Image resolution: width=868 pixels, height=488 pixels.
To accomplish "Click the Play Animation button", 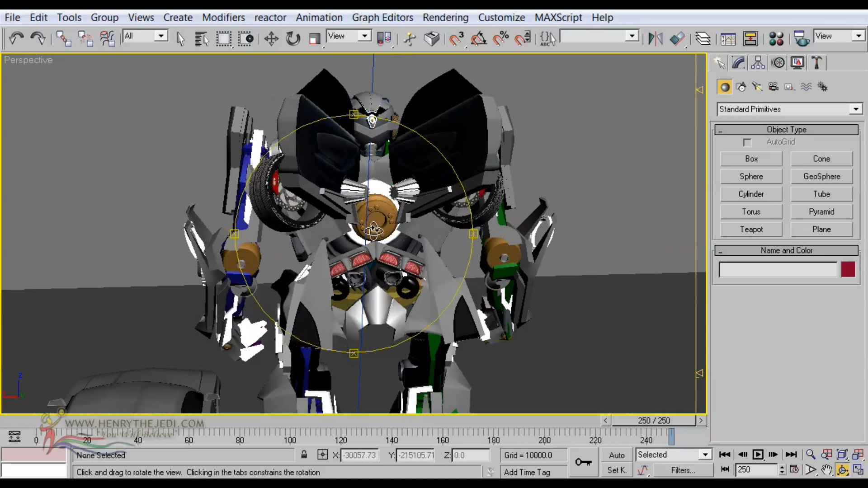I will click(x=758, y=455).
